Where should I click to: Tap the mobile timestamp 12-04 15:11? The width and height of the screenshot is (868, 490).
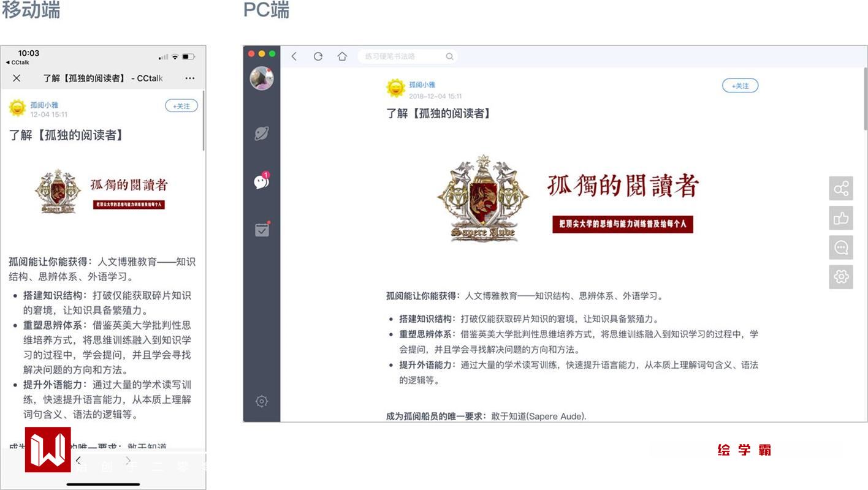(49, 115)
